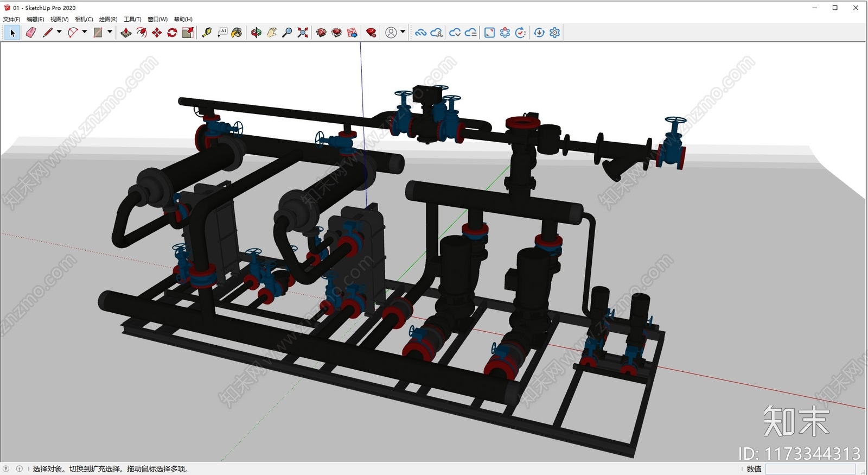Pick the Tape Measure tool

(207, 33)
